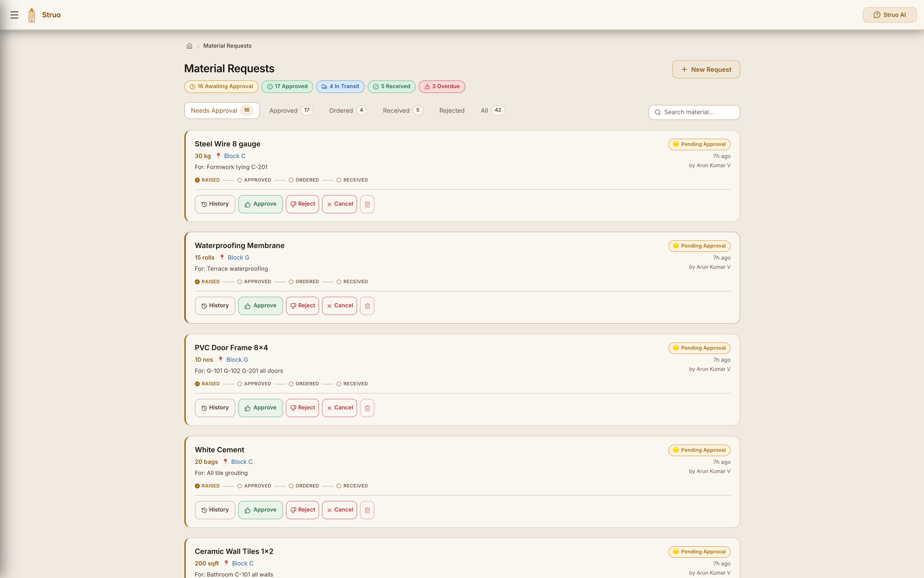The width and height of the screenshot is (924, 578).
Task: Cancel the Steel Wire 8 gauge request
Action: pyautogui.click(x=340, y=204)
